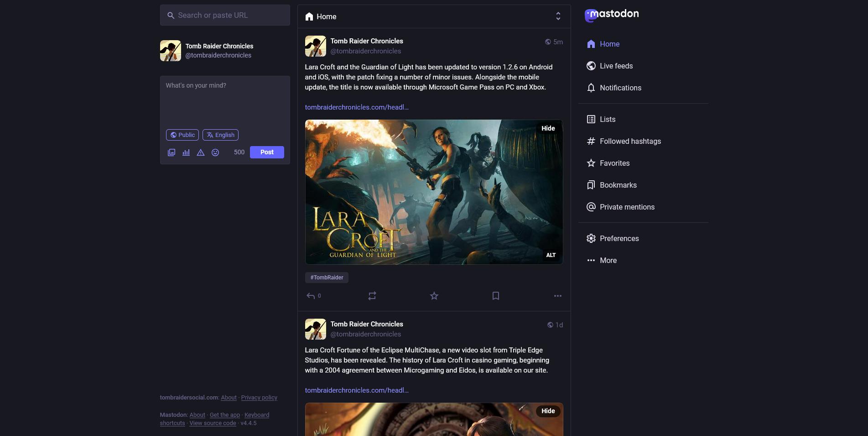The width and height of the screenshot is (868, 436).
Task: Click the add image attachment icon
Action: [x=172, y=152]
